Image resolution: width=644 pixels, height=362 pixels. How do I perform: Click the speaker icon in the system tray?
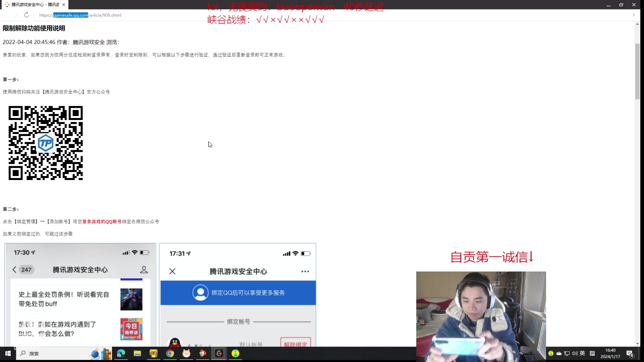[x=575, y=354]
